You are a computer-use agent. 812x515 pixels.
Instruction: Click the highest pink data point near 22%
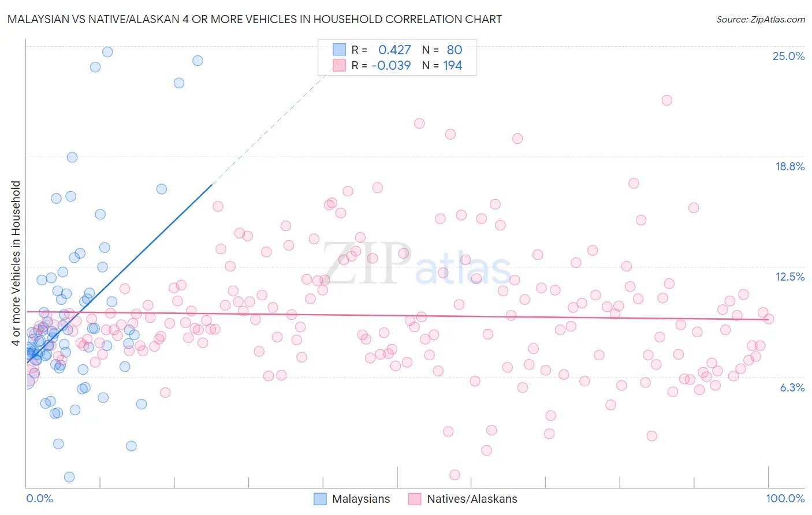point(667,100)
